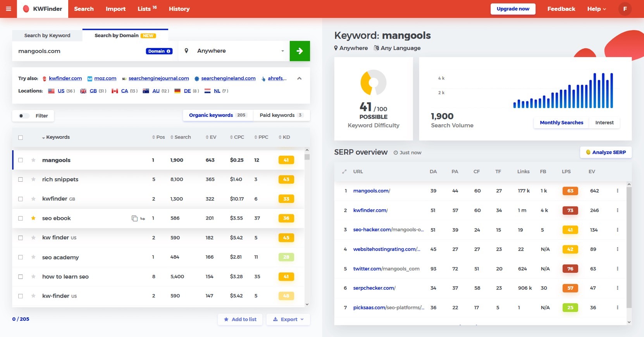Click Add to list button
This screenshot has height=337, width=644.
[240, 319]
